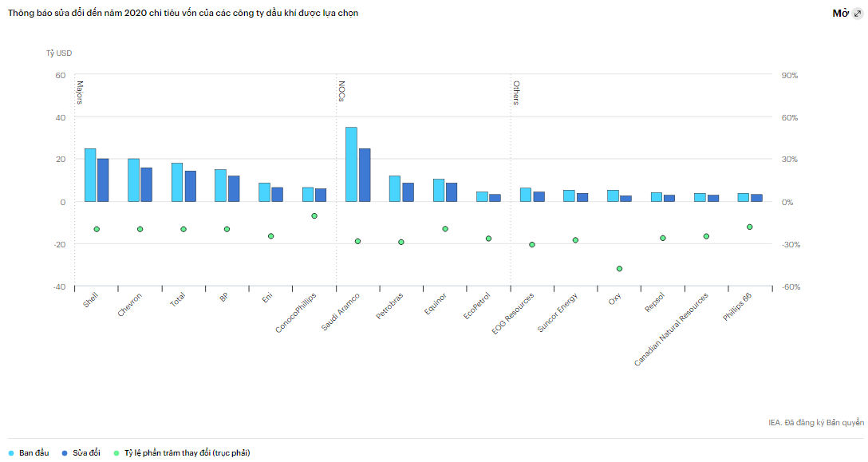Screen dimensions: 868x462
Task: Click the NOCs group label
Action: click(x=341, y=90)
